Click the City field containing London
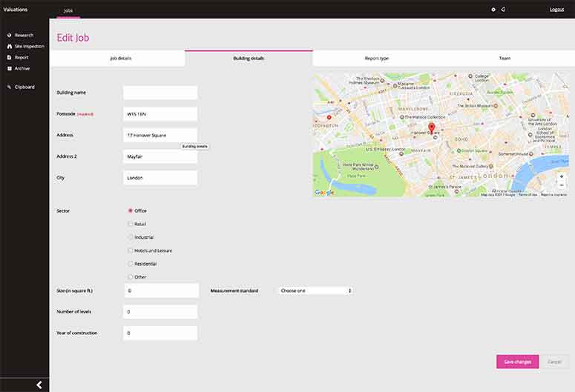The image size is (575, 392). coord(160,178)
